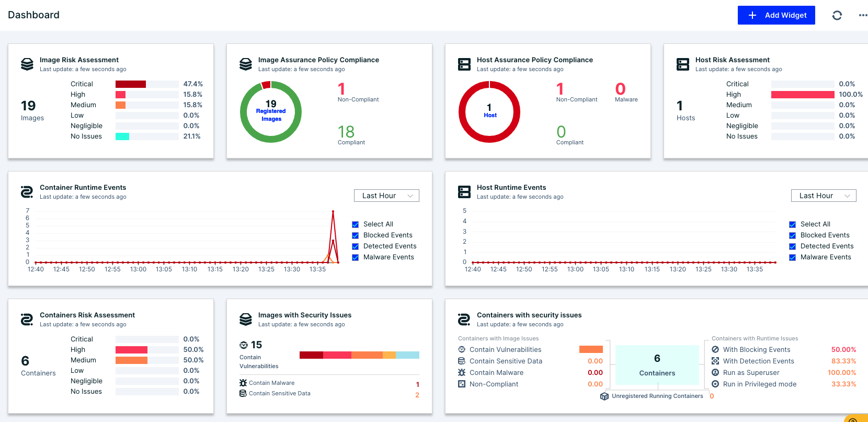Click the Contain Sensitive Data database icon in Images widget

243,393
